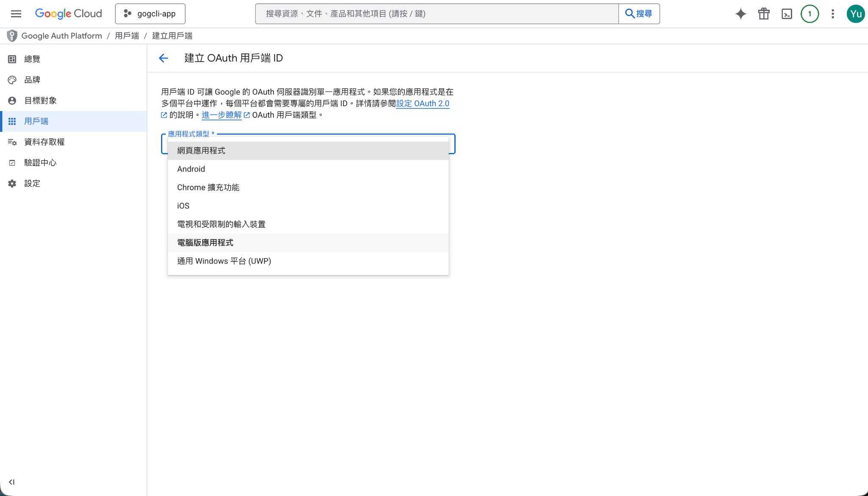Screen dimensions: 868x496
Task: Collapse the left sidebar panel
Action: (11, 482)
